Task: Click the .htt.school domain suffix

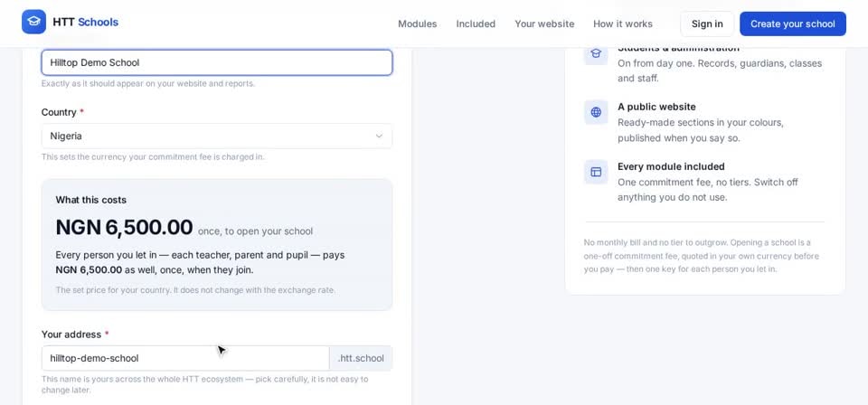Action: [361, 358]
